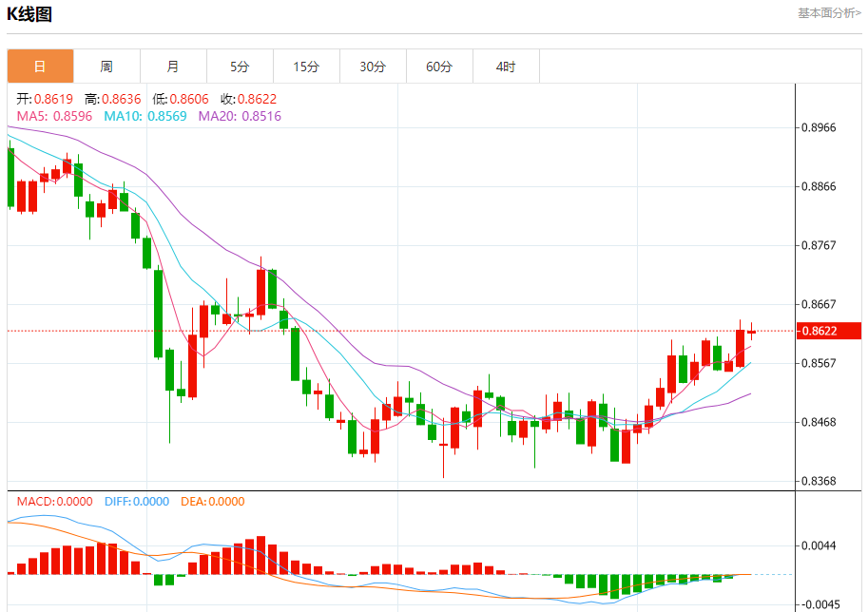This screenshot has height=612, width=868.
Task: Click the 0.8368 price axis label
Action: pos(819,481)
